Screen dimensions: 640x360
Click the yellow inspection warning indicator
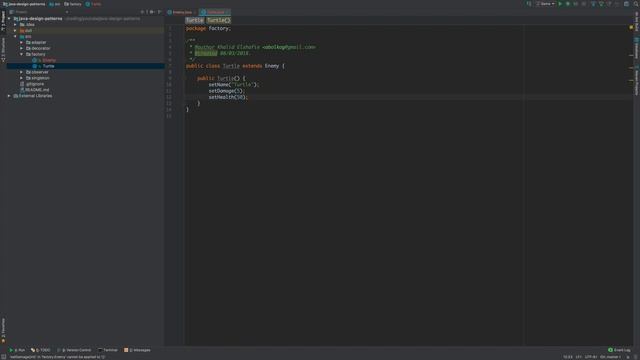(631, 27)
